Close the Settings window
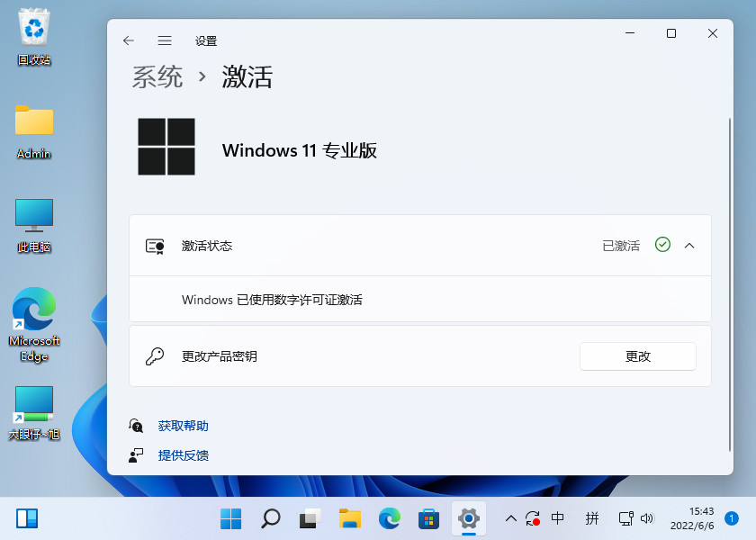This screenshot has width=756, height=540. (713, 33)
